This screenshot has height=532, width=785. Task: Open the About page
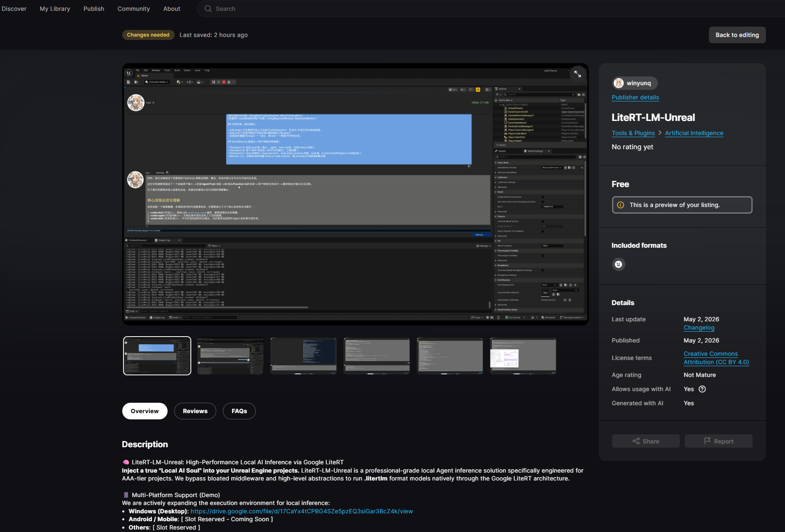[172, 9]
